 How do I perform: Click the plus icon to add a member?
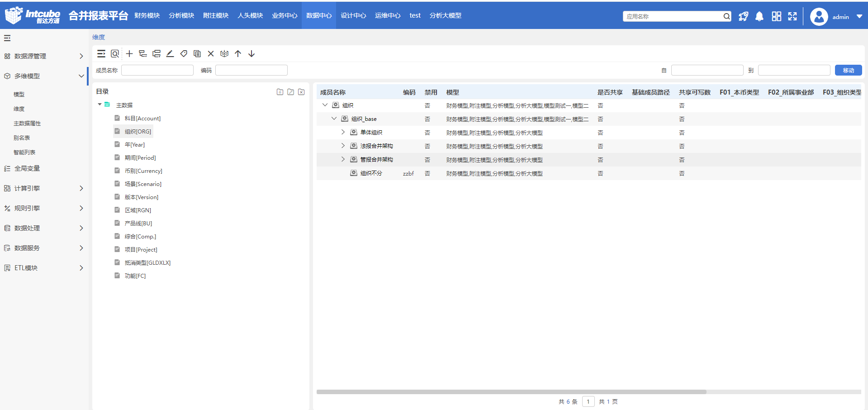(129, 54)
